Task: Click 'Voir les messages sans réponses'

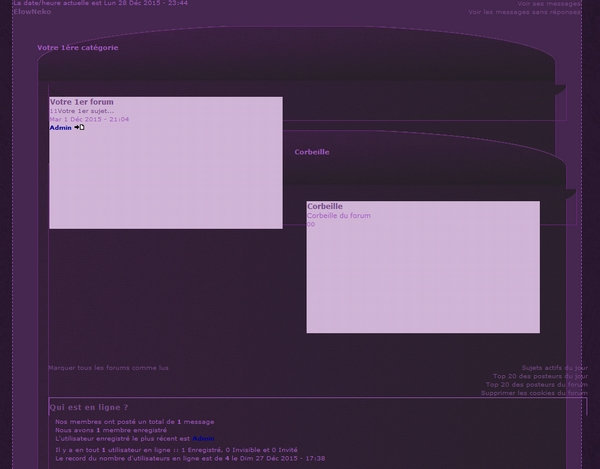Action: [x=525, y=12]
